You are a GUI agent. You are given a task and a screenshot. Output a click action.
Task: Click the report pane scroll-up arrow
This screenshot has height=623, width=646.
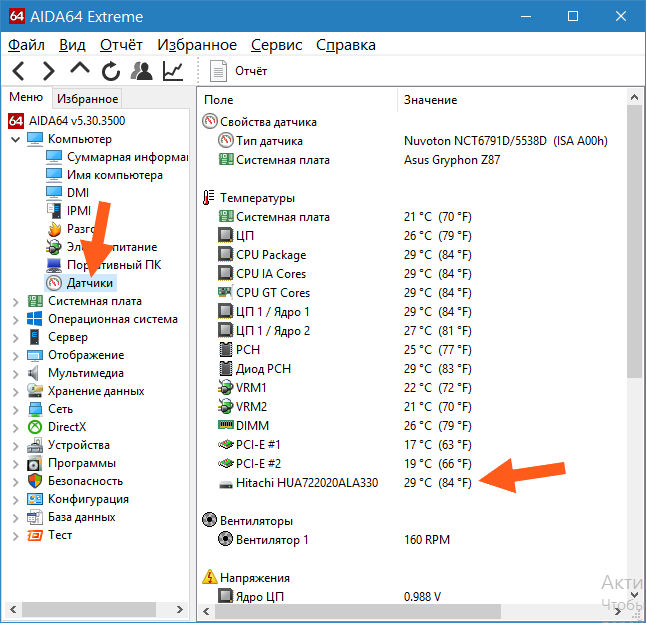634,98
